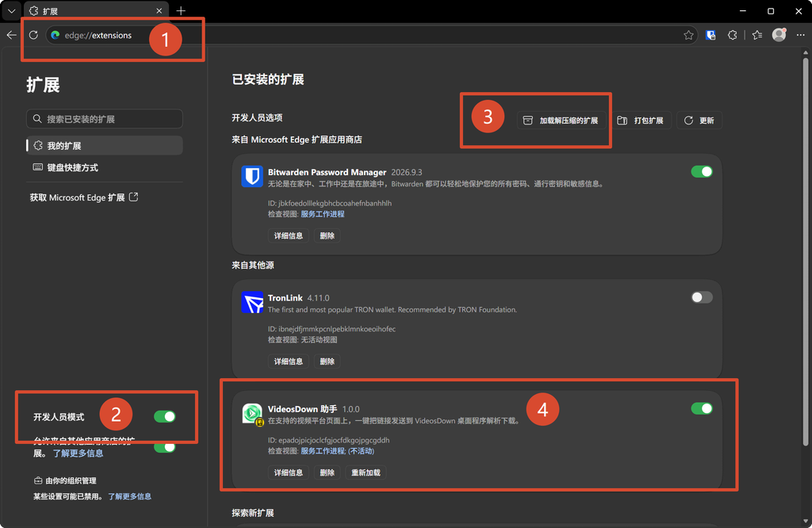The height and width of the screenshot is (528, 812).
Task: Open the tab actions menu chevron
Action: pyautogui.click(x=11, y=11)
